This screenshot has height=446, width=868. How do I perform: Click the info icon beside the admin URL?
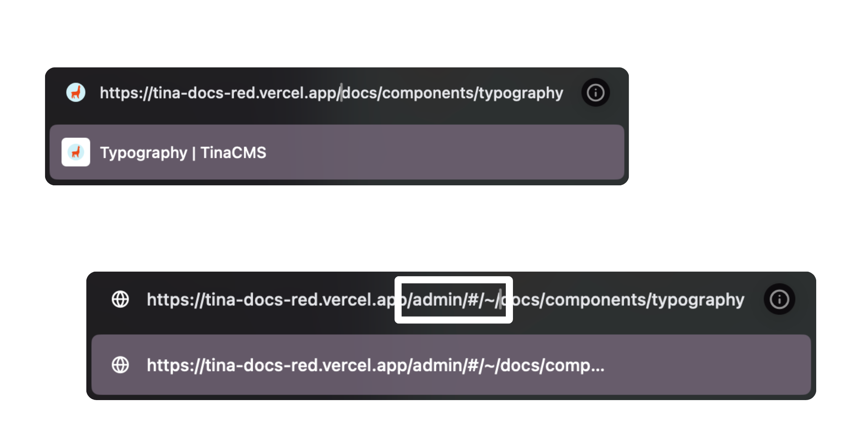click(779, 299)
